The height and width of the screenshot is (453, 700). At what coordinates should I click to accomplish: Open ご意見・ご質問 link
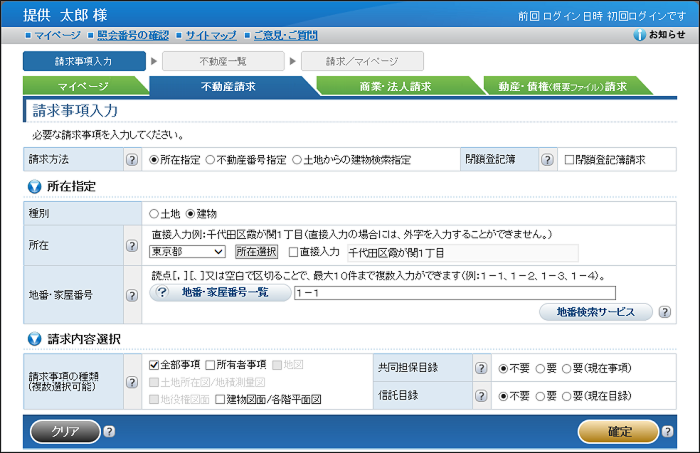point(285,35)
